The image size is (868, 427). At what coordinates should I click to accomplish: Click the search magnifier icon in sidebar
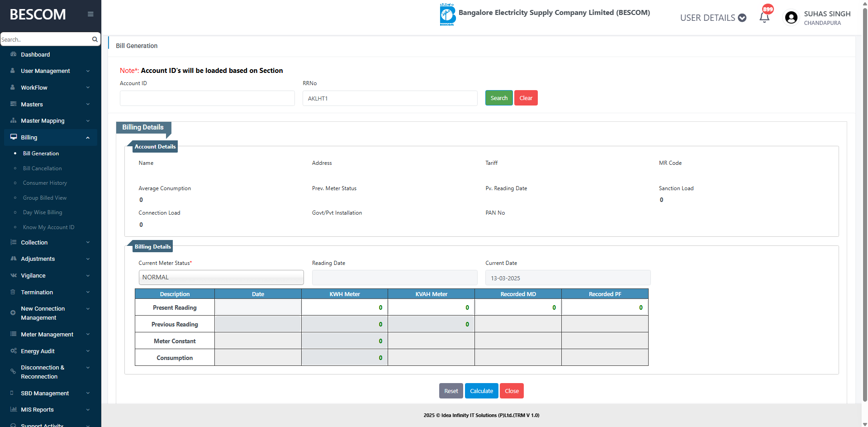pos(95,39)
